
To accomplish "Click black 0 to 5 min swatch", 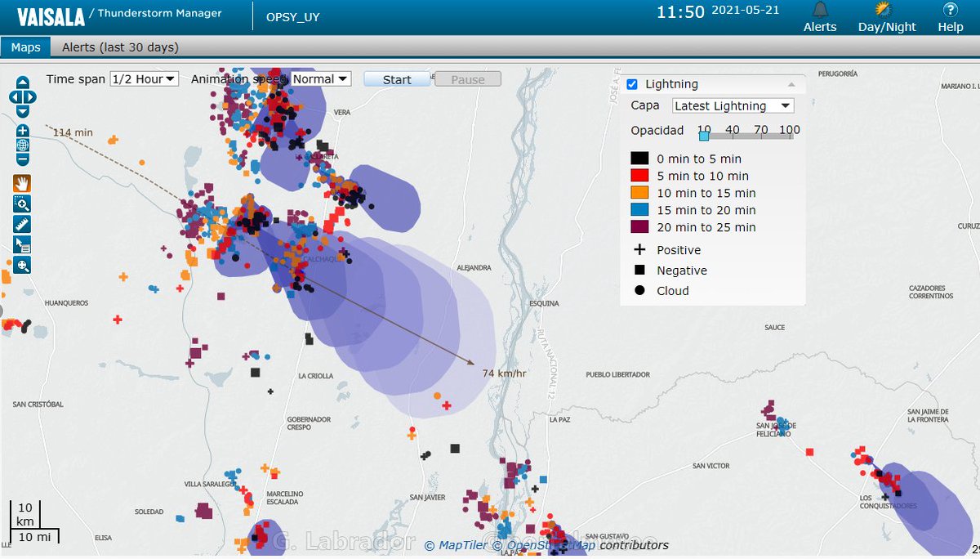I will point(639,159).
